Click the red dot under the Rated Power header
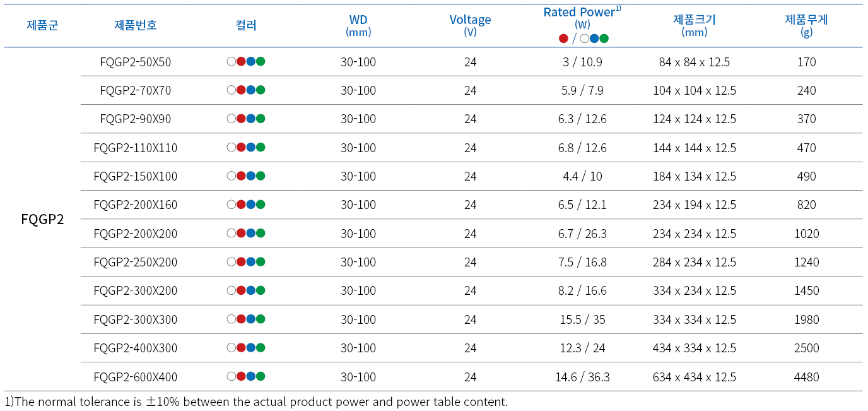 (x=563, y=39)
